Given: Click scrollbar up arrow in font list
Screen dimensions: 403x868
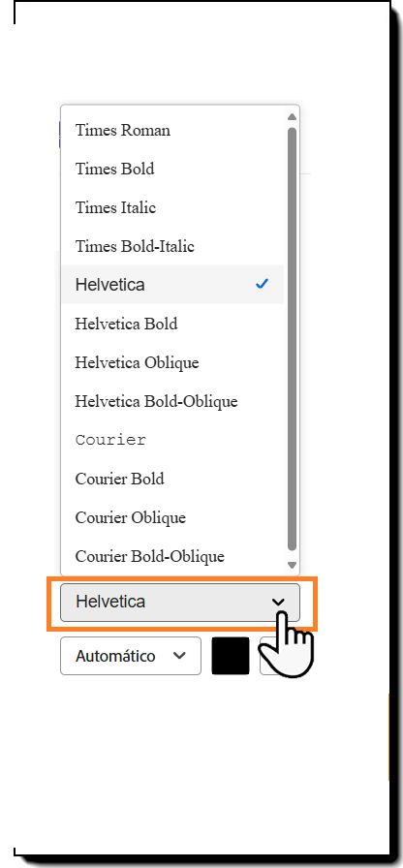Looking at the screenshot, I should [x=292, y=117].
